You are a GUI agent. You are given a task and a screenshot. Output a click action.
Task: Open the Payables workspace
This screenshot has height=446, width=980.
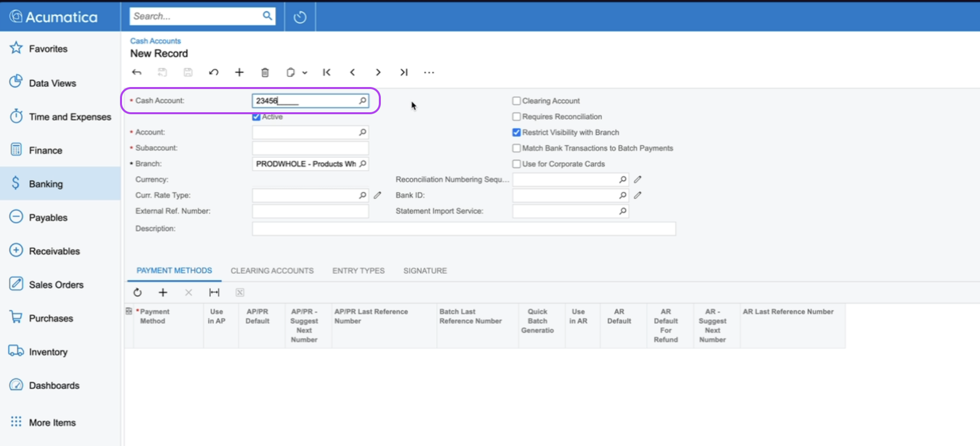pos(60,217)
